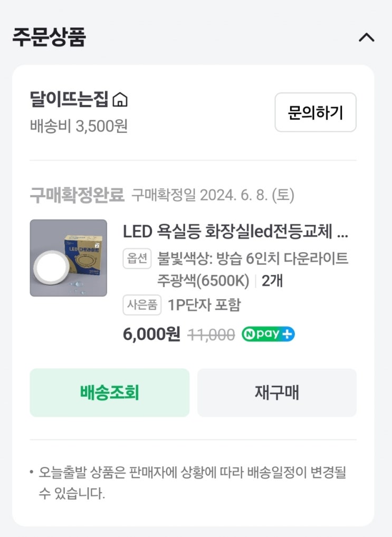392x537 pixels.
Task: Tap the crossed-out 11,000 original price
Action: (212, 334)
